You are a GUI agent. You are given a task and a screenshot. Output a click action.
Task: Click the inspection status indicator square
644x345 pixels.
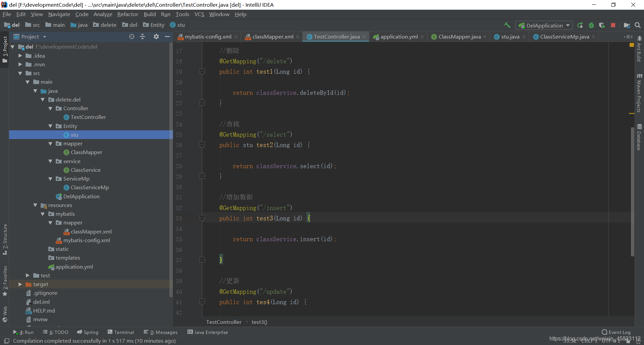[632, 45]
